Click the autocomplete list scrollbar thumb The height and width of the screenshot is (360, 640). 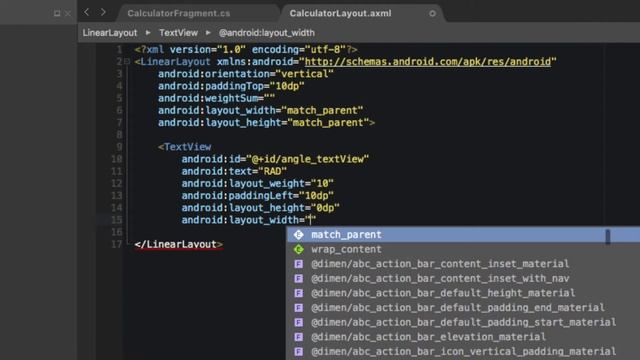[x=608, y=237]
